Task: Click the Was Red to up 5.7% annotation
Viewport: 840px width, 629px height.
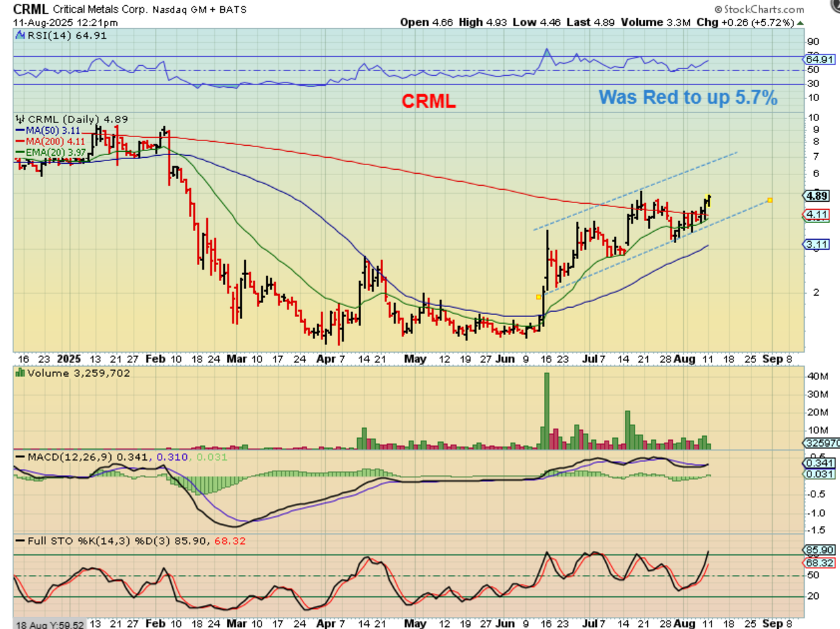Action: (688, 97)
